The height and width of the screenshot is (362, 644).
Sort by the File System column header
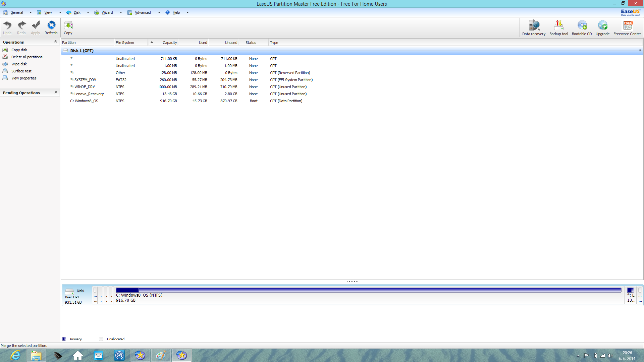[x=131, y=43]
